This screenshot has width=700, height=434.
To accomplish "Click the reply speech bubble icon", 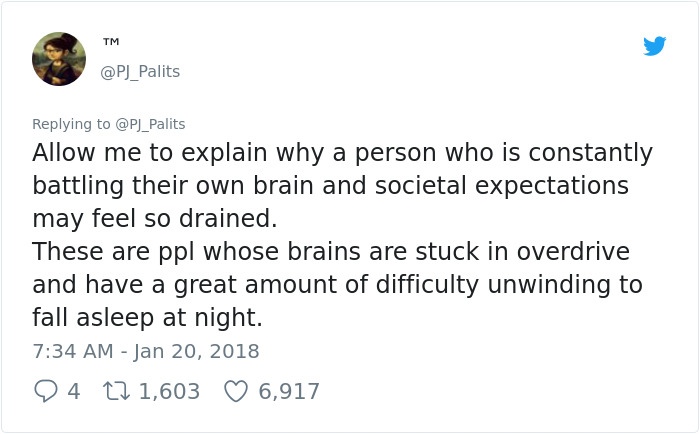I will (x=45, y=391).
